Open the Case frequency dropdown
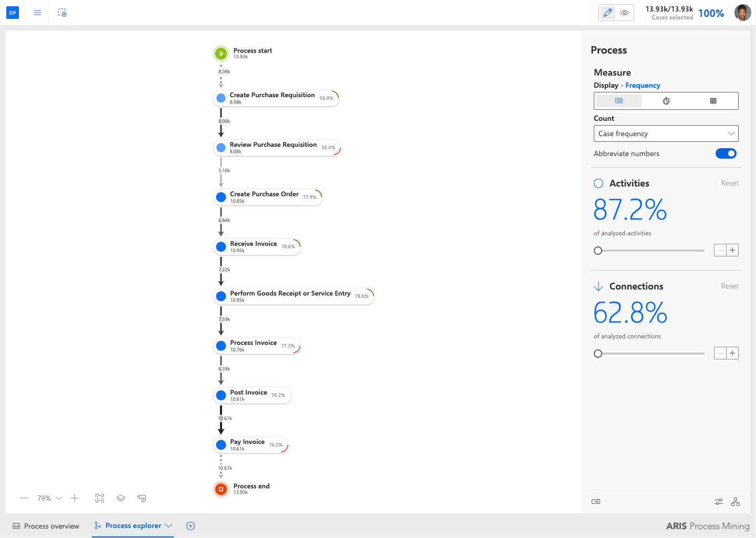Viewport: 756px width, 538px height. [666, 133]
